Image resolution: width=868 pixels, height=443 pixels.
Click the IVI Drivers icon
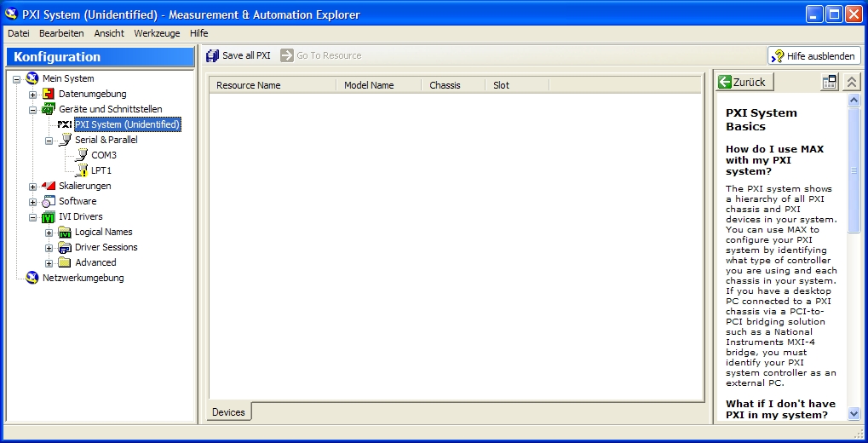(49, 216)
